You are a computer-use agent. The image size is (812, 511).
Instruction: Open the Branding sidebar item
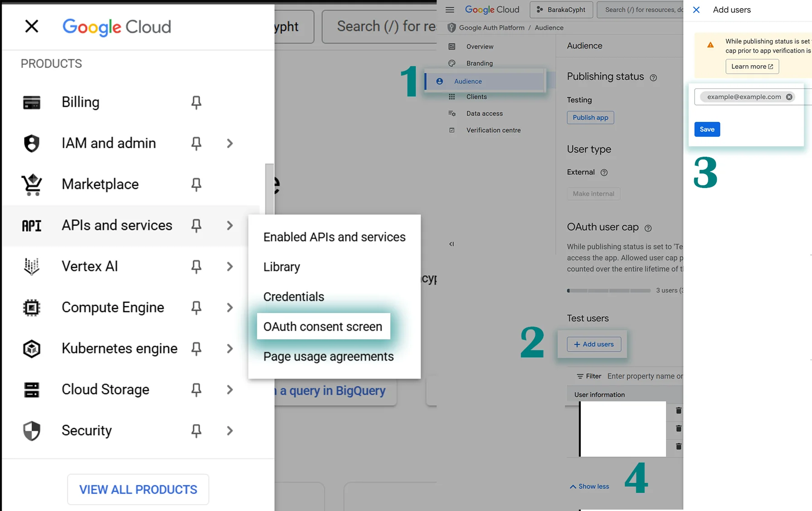coord(479,63)
